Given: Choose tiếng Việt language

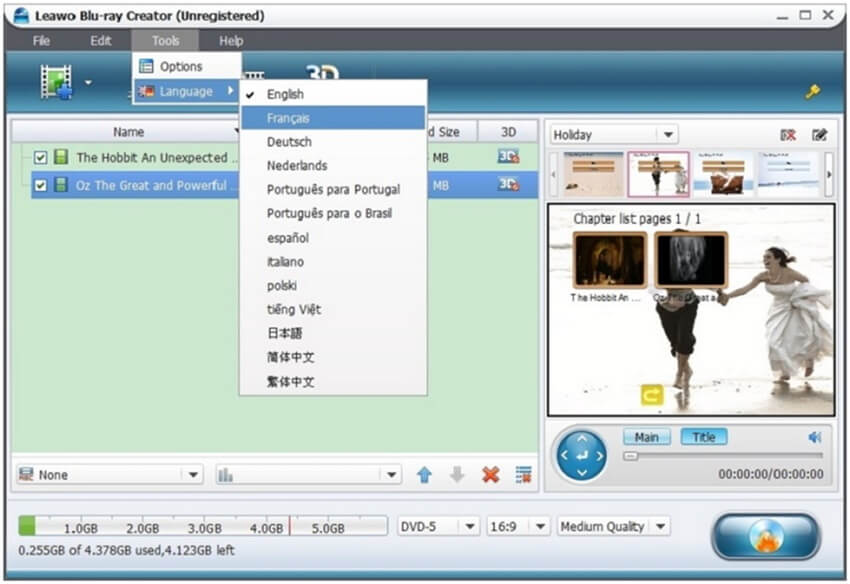Looking at the screenshot, I should 333,310.
